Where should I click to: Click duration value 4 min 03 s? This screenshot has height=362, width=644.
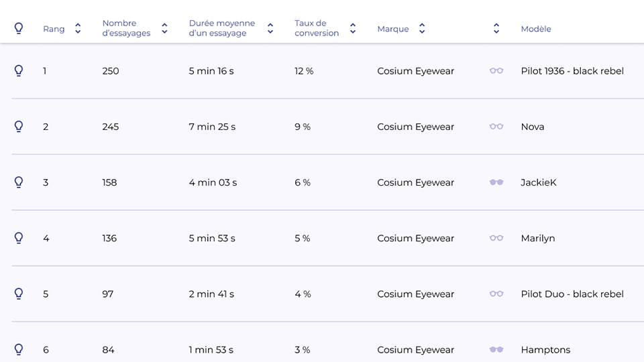coord(213,182)
